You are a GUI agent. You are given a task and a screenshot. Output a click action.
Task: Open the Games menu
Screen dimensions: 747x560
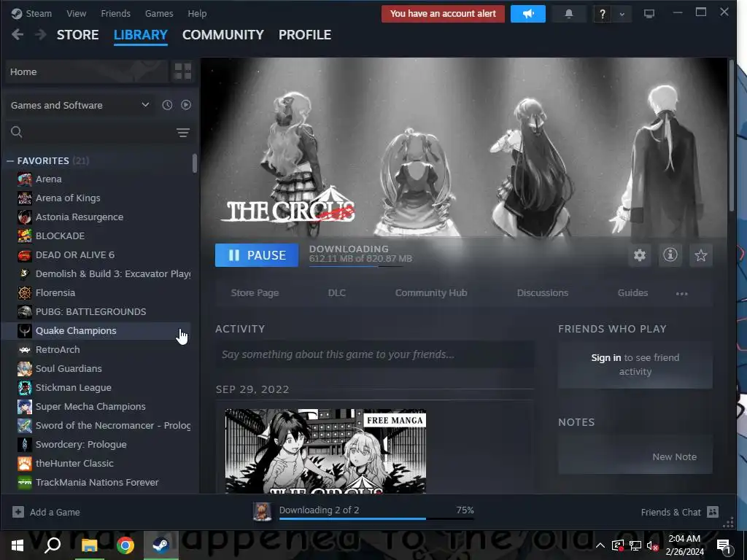159,14
